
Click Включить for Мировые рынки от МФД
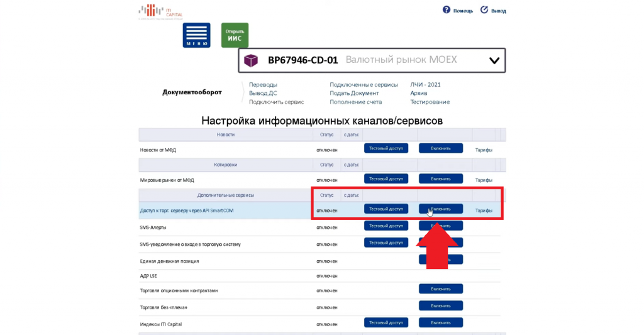[x=441, y=178]
